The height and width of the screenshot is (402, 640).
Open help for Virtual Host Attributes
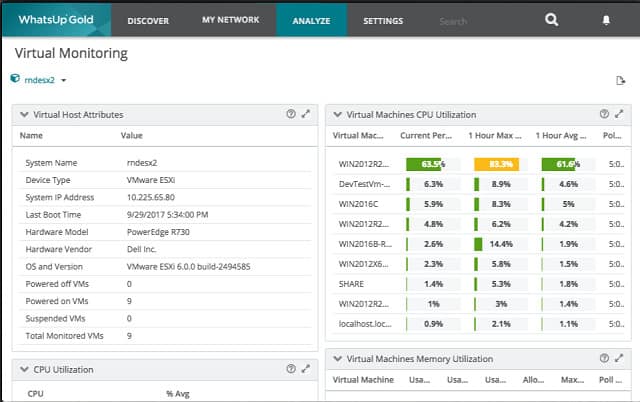(291, 114)
